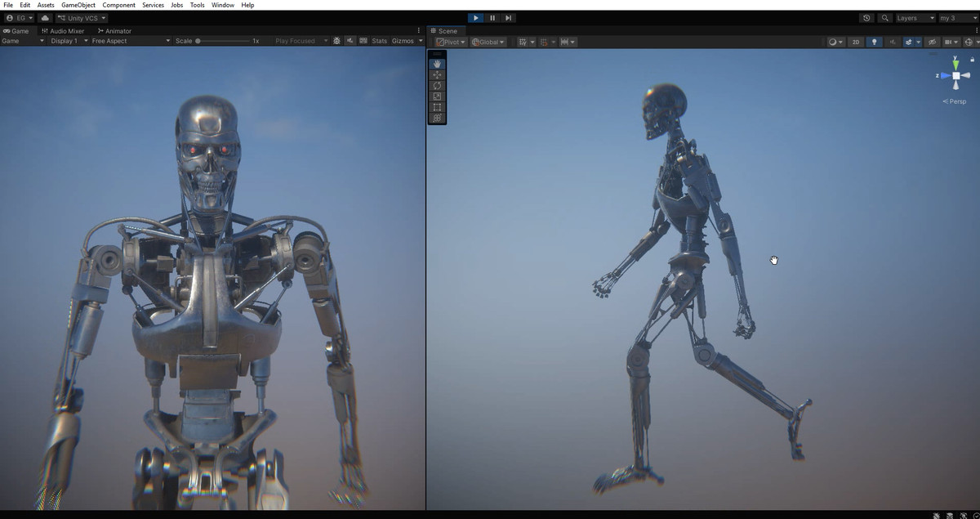Image resolution: width=980 pixels, height=519 pixels.
Task: Open the Game view mode dropdown
Action: (x=23, y=41)
